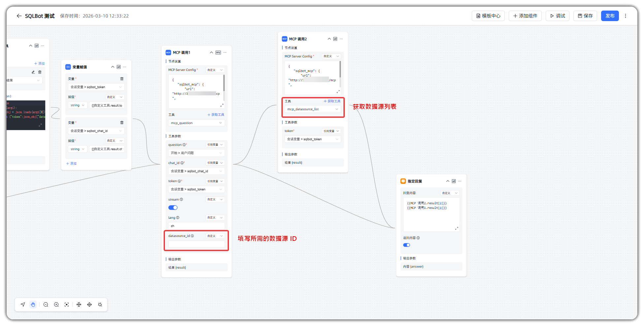
Task: Open the more options kebab menu at top right
Action: click(x=626, y=16)
